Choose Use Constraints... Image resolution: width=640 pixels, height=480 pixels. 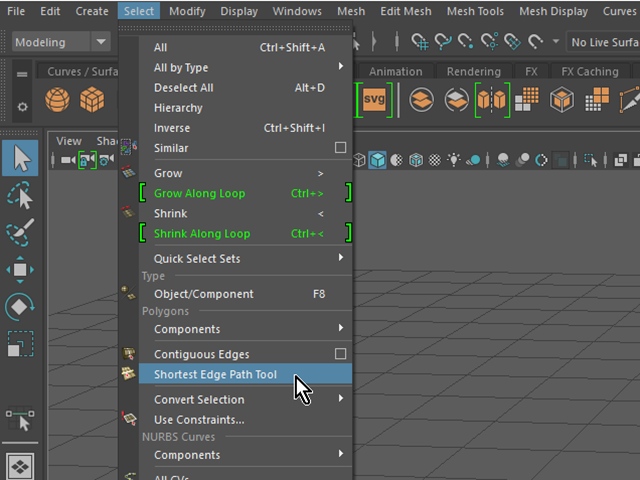[245, 420]
